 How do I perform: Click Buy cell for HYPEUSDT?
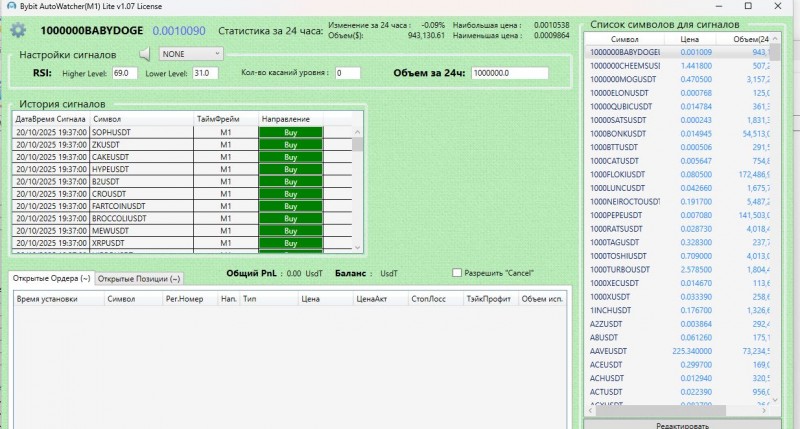[x=290, y=169]
